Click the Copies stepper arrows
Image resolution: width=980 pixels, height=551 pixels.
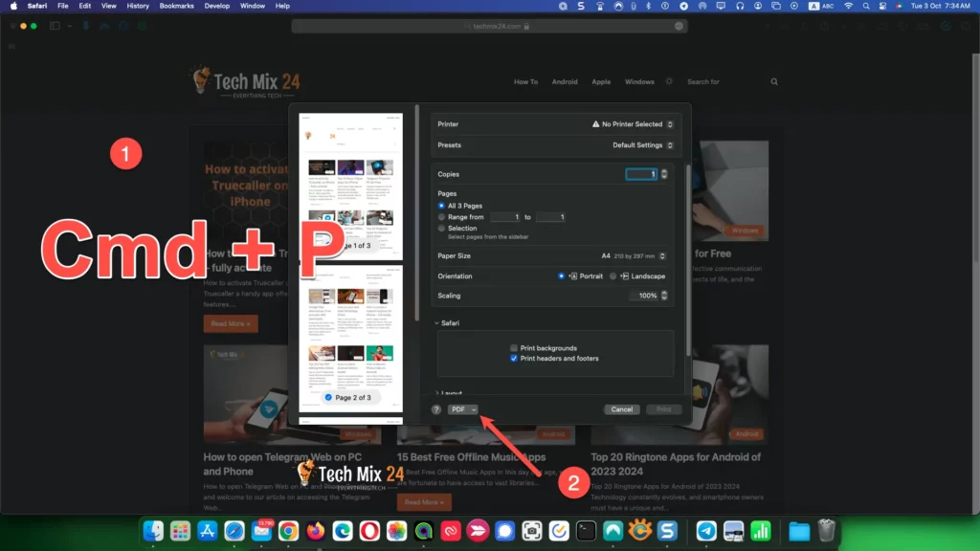click(664, 174)
